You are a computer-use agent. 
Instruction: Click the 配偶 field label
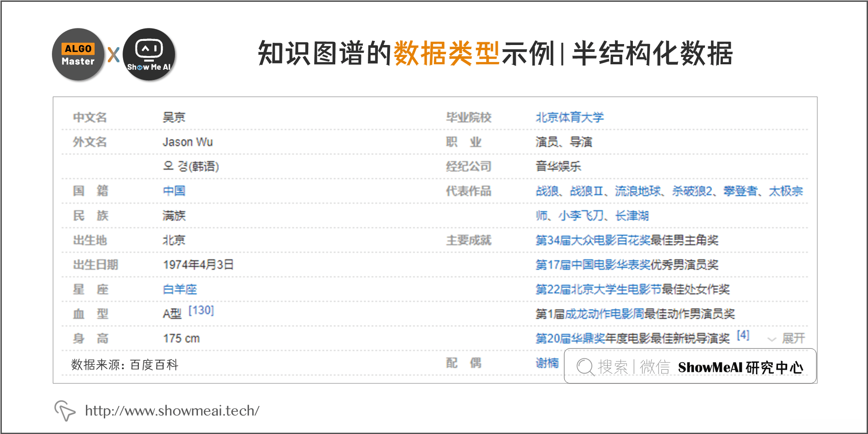click(464, 363)
